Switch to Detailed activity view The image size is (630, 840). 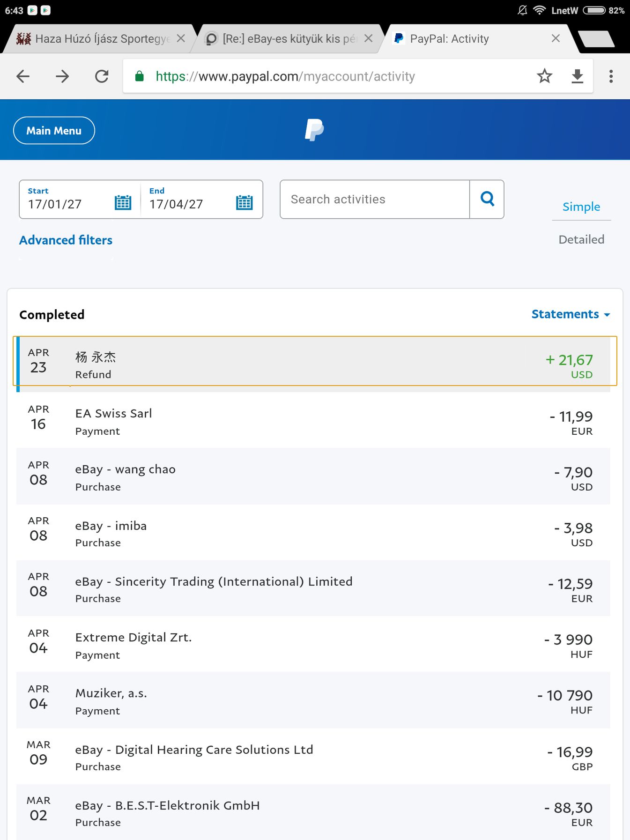click(581, 239)
